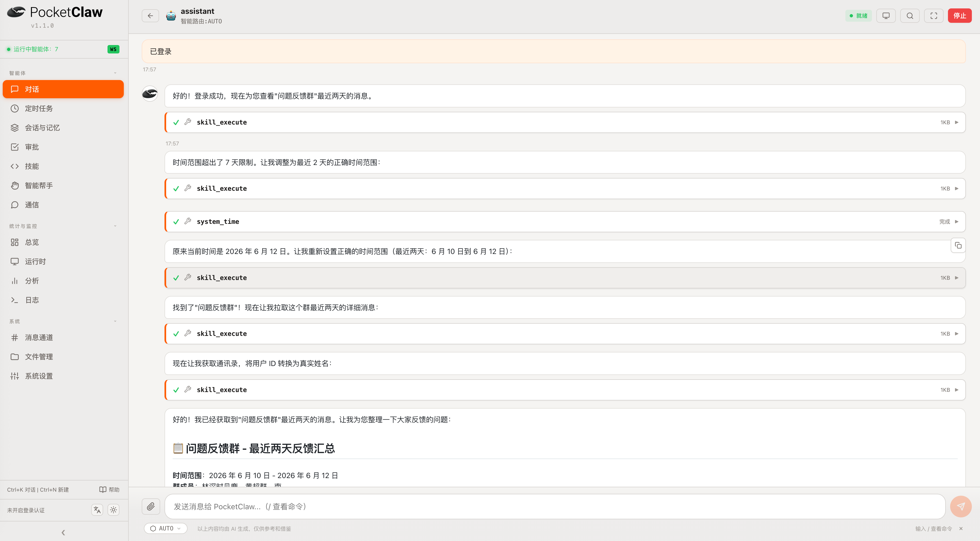Click the 消息通道 hash icon
The image size is (980, 541).
(x=14, y=337)
